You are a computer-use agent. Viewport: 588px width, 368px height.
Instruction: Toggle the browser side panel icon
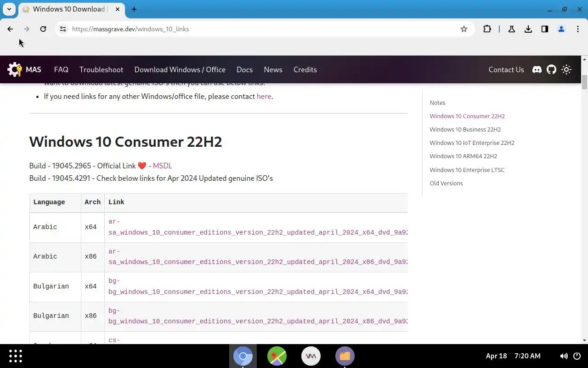(x=545, y=29)
